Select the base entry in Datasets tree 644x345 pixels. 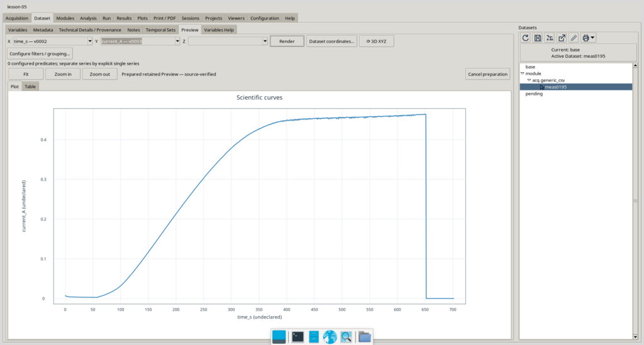pos(530,67)
